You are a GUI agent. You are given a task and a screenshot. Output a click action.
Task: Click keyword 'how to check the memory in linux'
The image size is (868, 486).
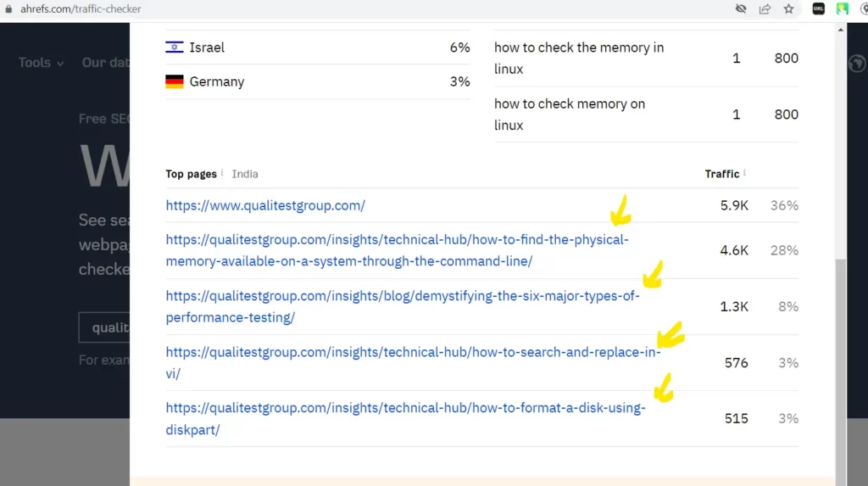[x=578, y=59]
